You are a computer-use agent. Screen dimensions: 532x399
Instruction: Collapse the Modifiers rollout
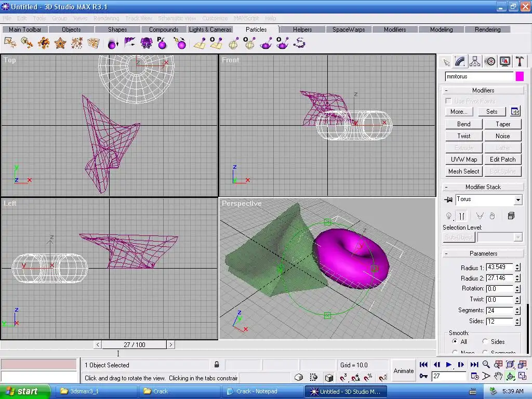(483, 90)
